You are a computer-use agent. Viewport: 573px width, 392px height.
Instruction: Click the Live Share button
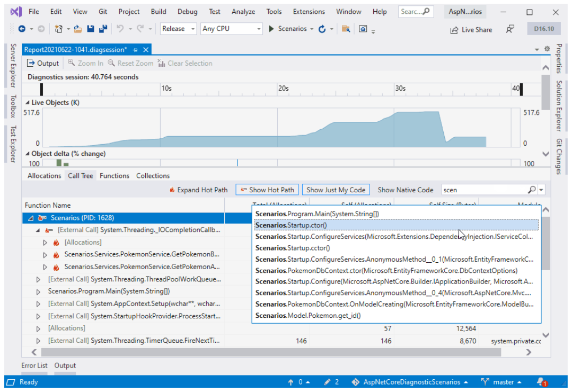click(x=471, y=29)
